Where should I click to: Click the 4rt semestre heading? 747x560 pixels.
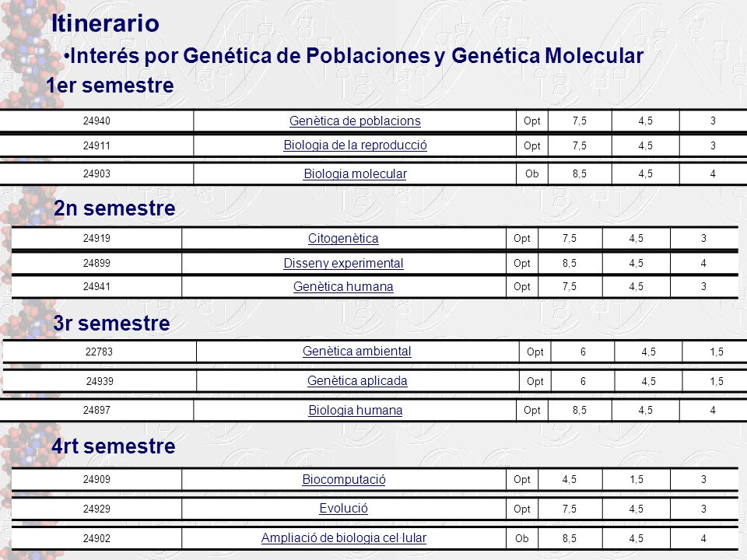(x=114, y=446)
